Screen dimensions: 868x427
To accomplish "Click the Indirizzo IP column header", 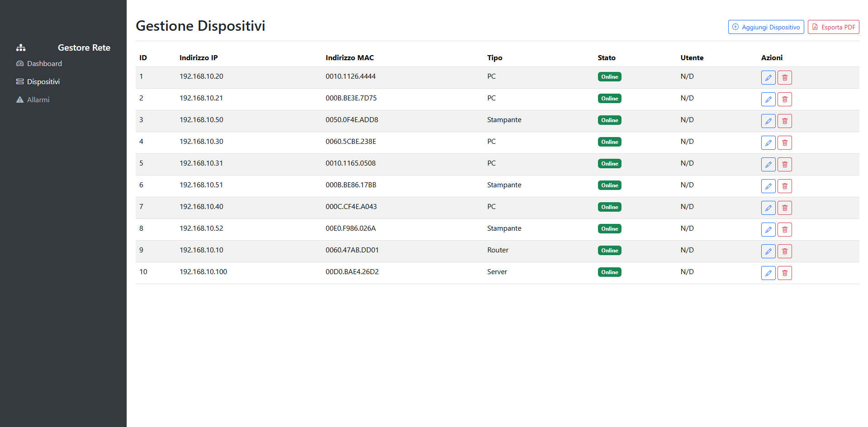I will point(199,58).
